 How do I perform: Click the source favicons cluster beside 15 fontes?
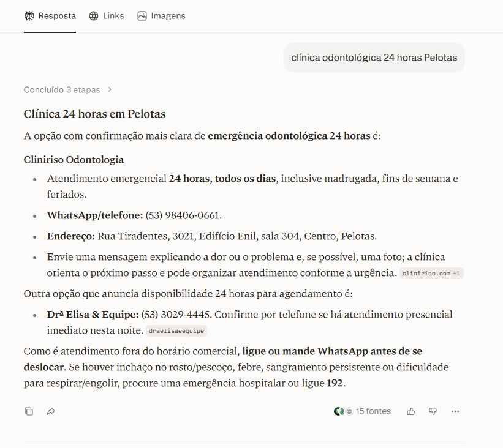343,411
